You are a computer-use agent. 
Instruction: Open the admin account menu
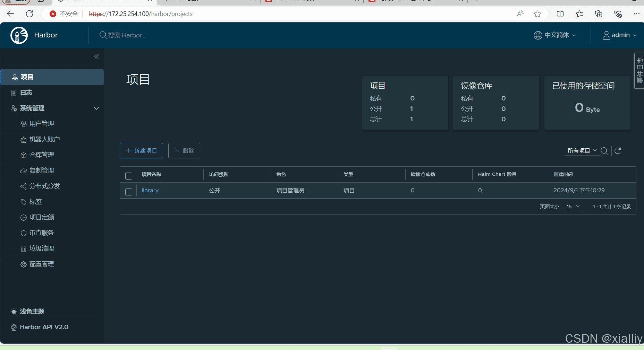pos(620,35)
